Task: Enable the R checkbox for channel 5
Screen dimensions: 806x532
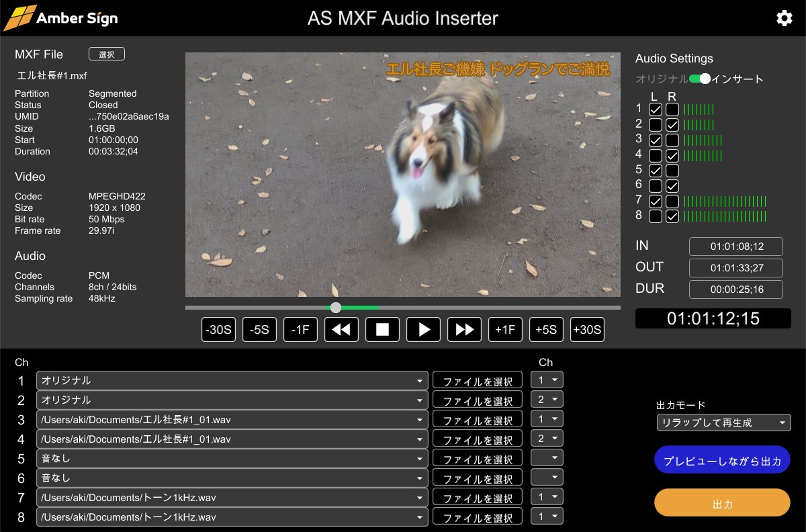Action: [672, 171]
